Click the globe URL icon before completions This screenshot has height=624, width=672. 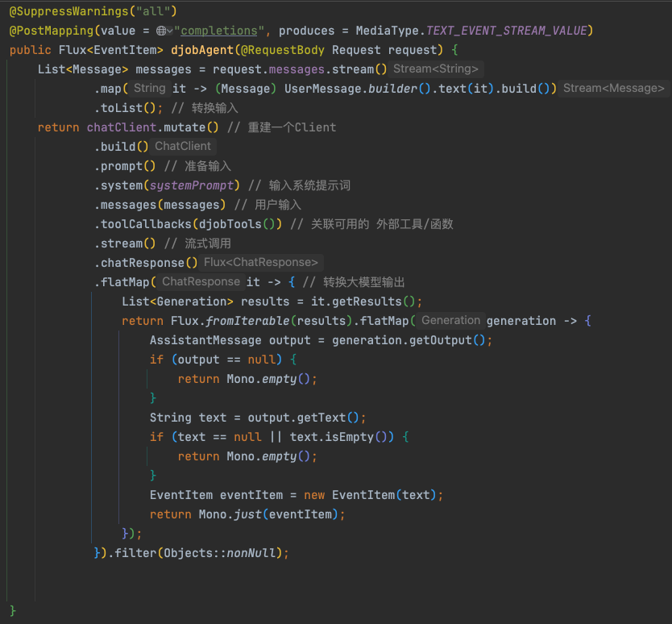click(x=160, y=31)
